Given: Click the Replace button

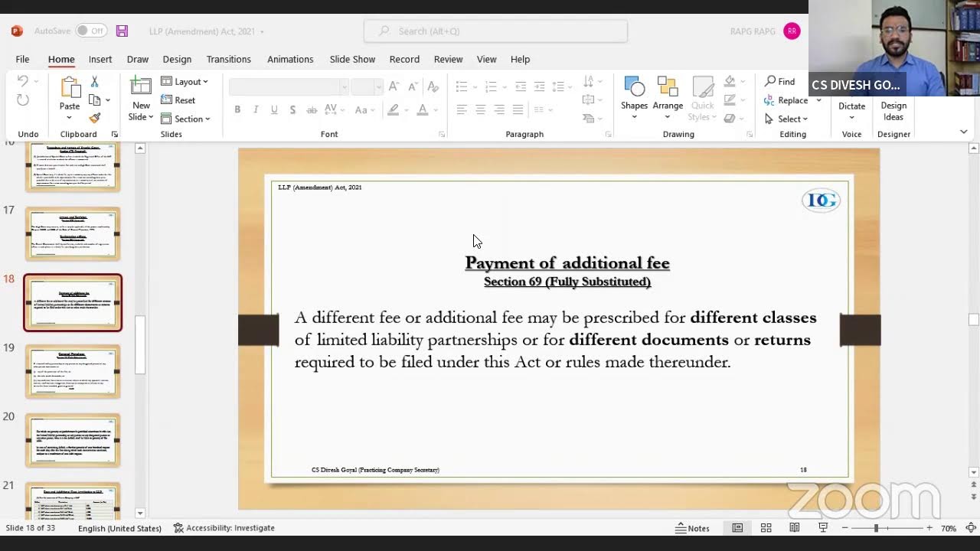Looking at the screenshot, I should click(786, 100).
